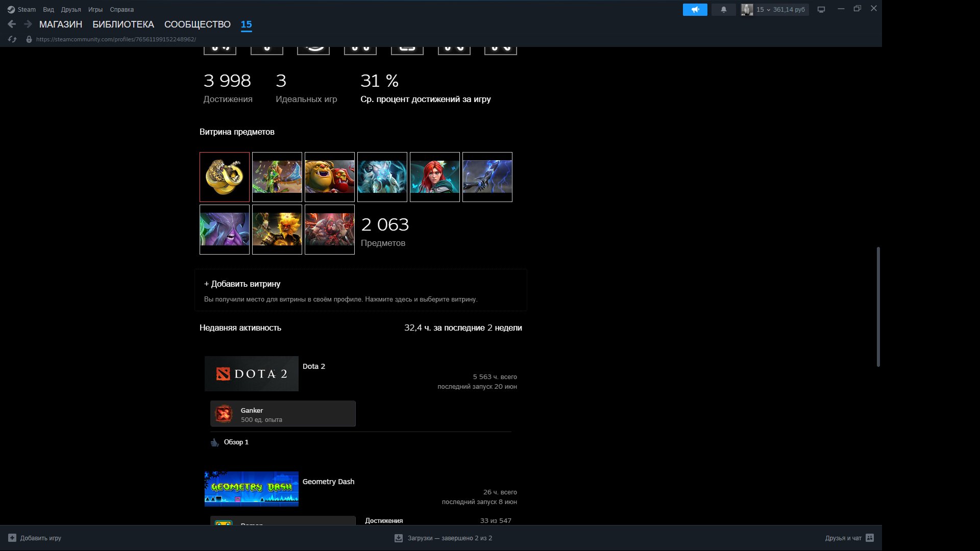The height and width of the screenshot is (551, 980).
Task: Open the red armored brute item
Action: click(x=330, y=230)
